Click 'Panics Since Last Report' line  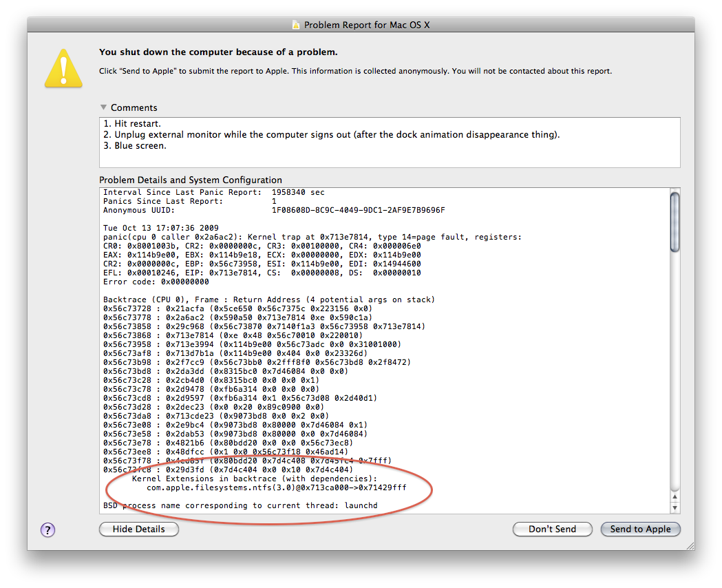coord(190,201)
